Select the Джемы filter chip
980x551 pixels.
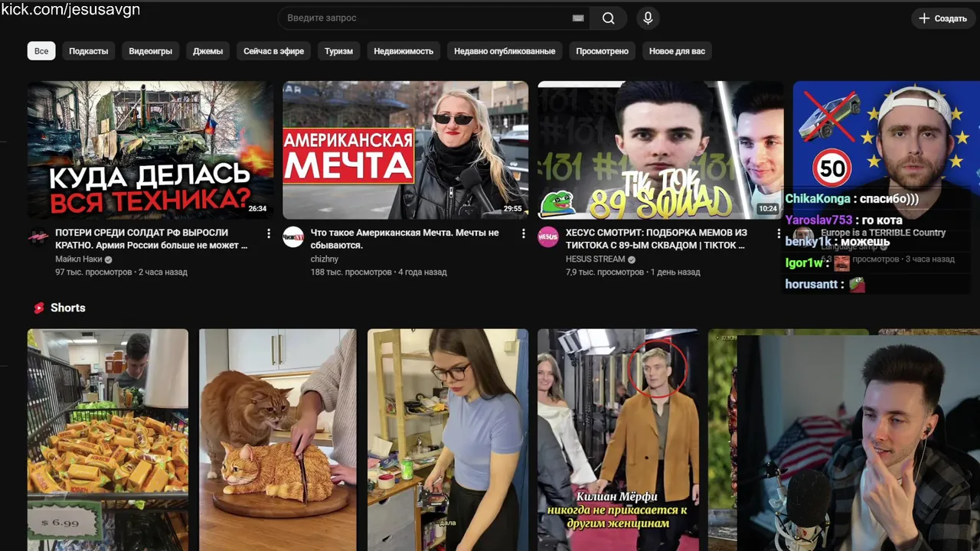207,51
